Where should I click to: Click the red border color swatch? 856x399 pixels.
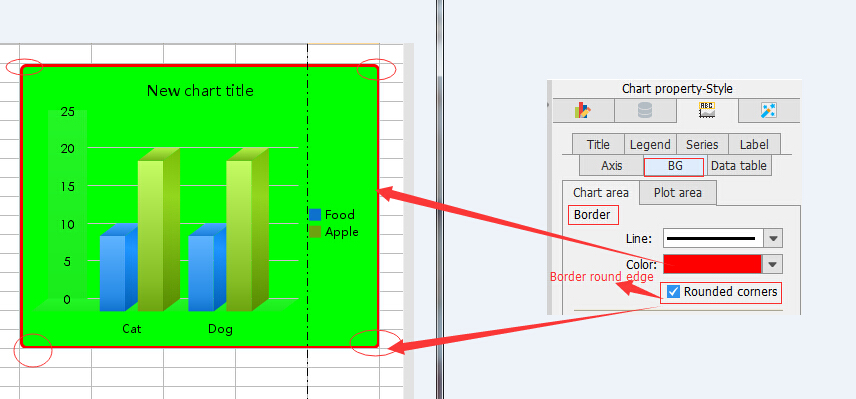712,264
